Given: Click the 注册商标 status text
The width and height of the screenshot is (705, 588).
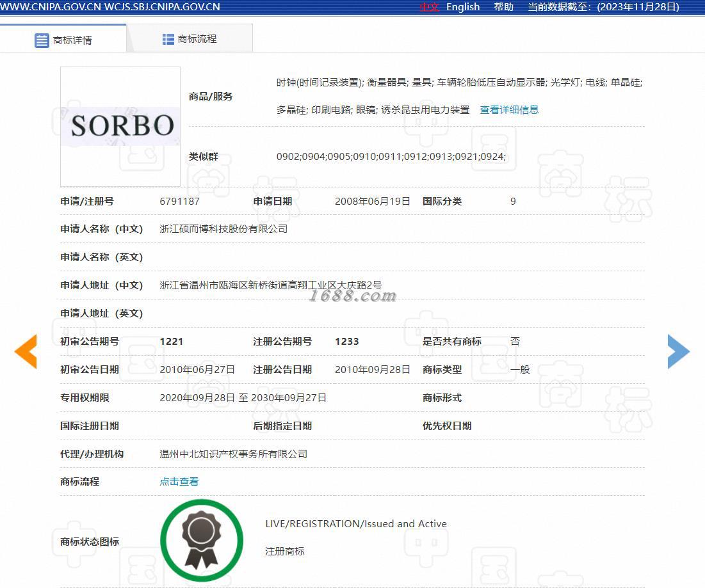Looking at the screenshot, I should (284, 551).
